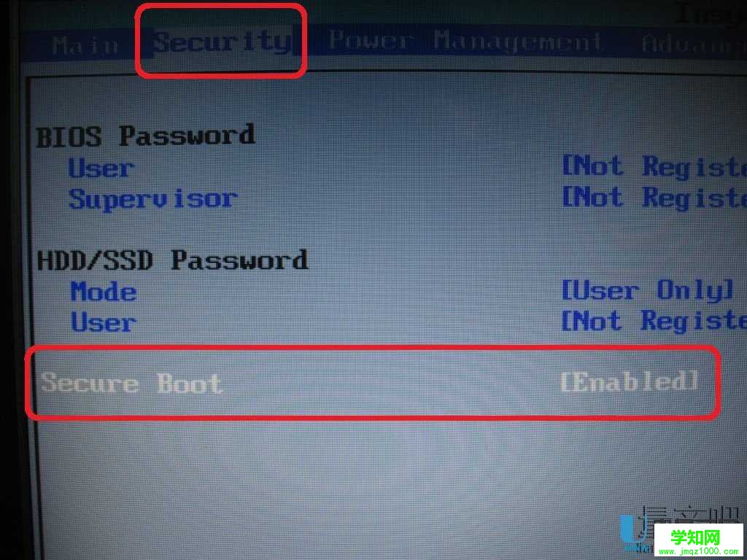Toggle the Secure Boot Enabled value
The image size is (747, 560).
629,382
